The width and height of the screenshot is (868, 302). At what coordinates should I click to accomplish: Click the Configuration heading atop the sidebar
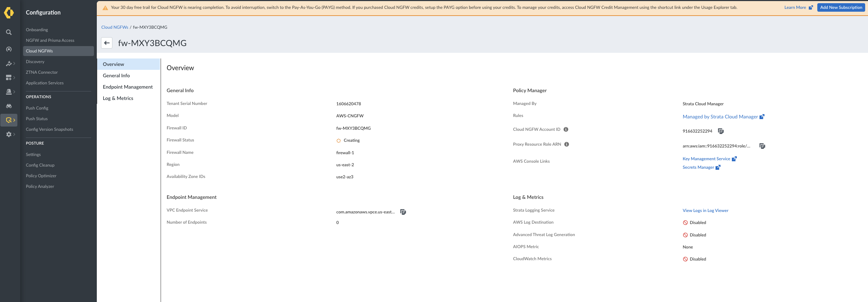pos(43,12)
